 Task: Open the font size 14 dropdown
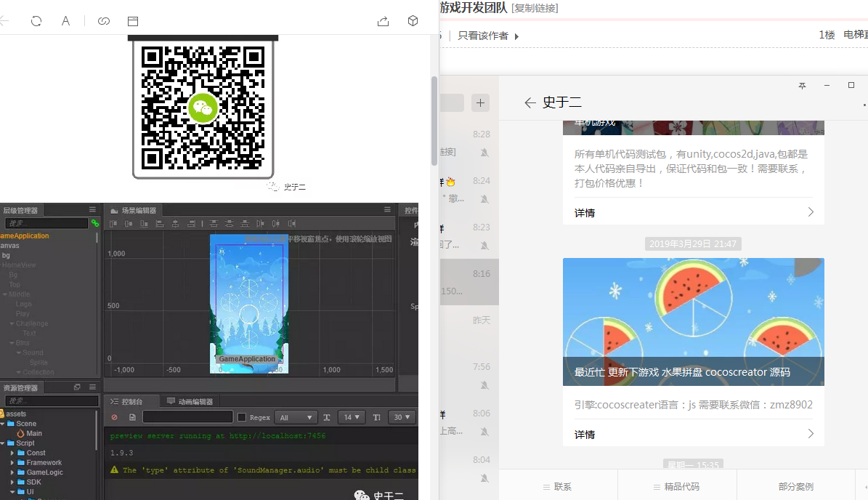tap(352, 417)
